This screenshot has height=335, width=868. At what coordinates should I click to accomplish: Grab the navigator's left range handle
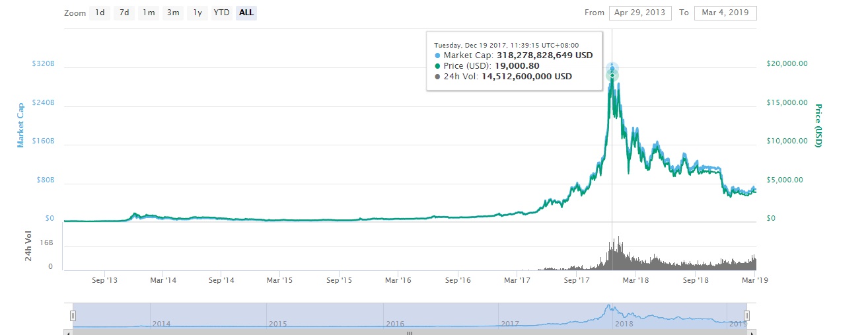(73, 316)
